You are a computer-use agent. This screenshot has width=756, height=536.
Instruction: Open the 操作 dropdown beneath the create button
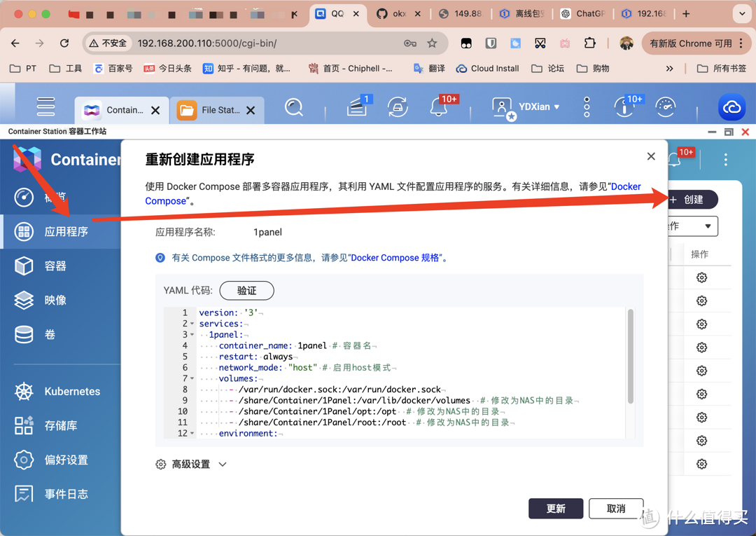pos(690,226)
